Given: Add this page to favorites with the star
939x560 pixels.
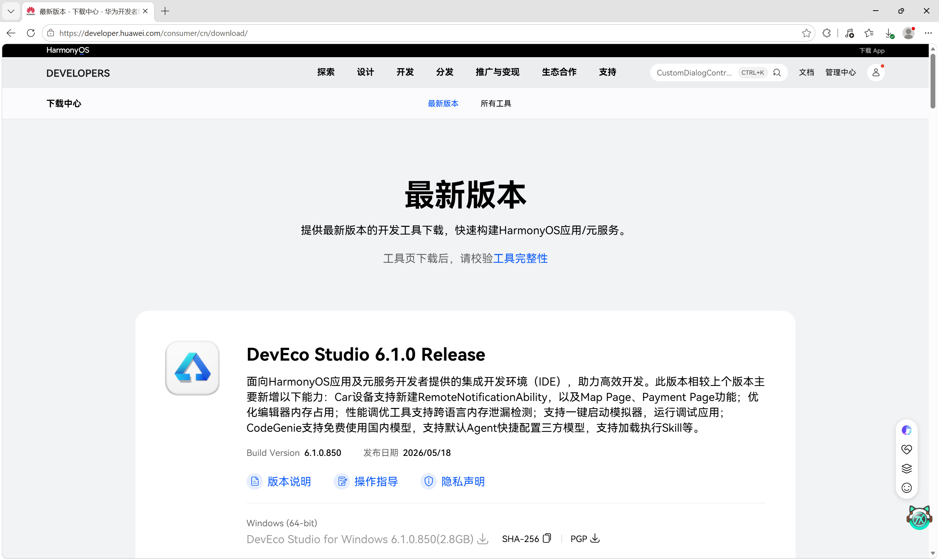Looking at the screenshot, I should 807,33.
